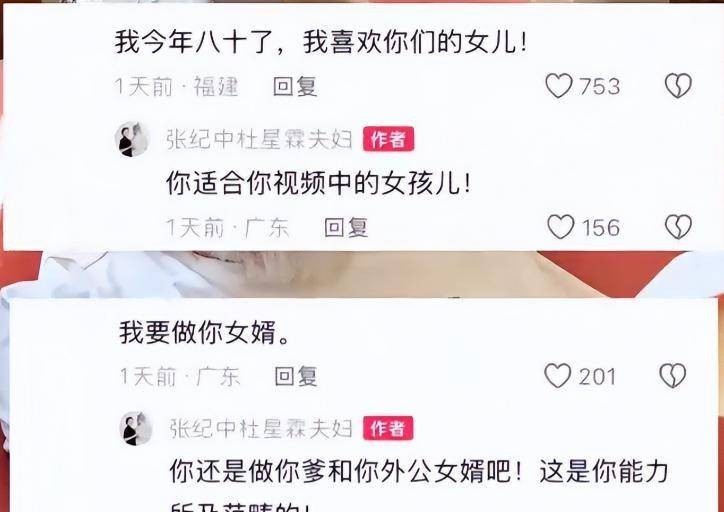Tap the broken-heart dislike icon beside 201

click(x=673, y=375)
